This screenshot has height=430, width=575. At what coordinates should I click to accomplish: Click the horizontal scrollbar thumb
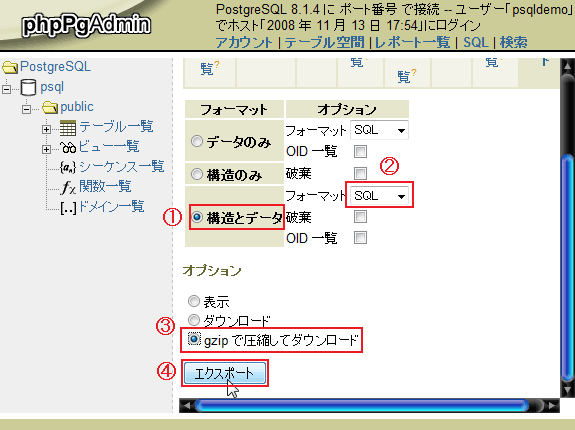pyautogui.click(x=361, y=405)
